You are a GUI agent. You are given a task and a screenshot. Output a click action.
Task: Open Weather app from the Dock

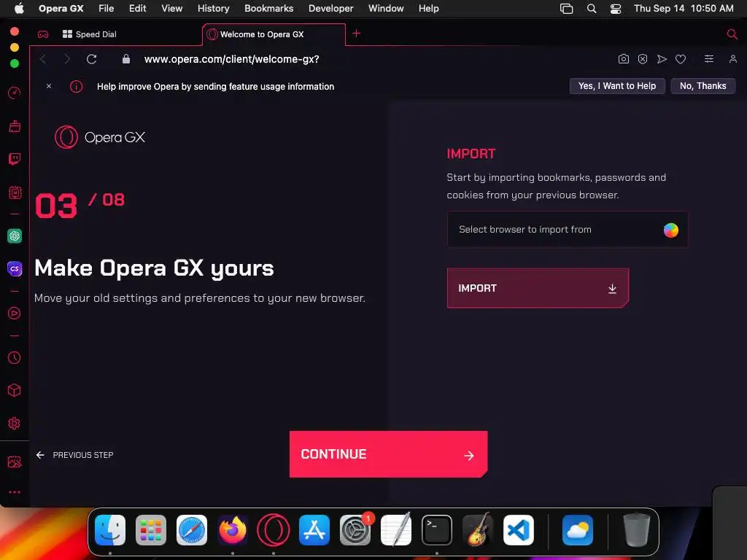[578, 530]
